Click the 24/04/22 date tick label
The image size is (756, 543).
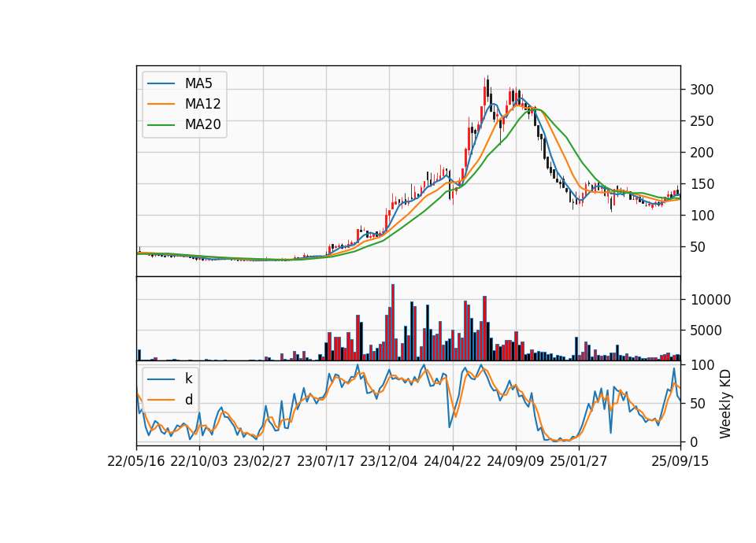point(452,461)
